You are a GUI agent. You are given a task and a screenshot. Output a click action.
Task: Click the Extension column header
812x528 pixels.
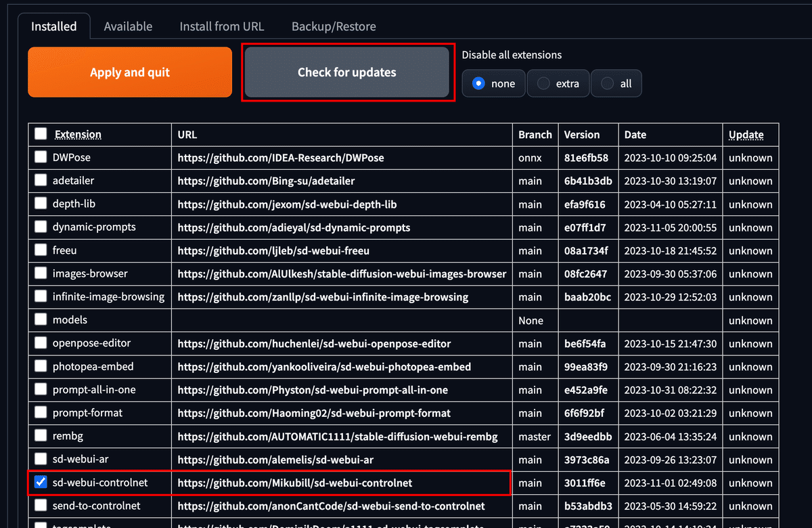[78, 134]
